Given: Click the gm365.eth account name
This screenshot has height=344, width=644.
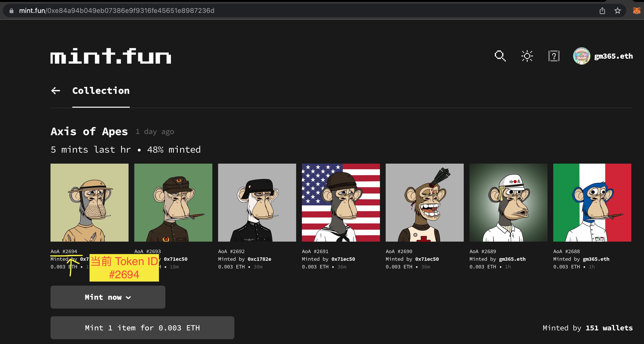Looking at the screenshot, I should point(613,56).
